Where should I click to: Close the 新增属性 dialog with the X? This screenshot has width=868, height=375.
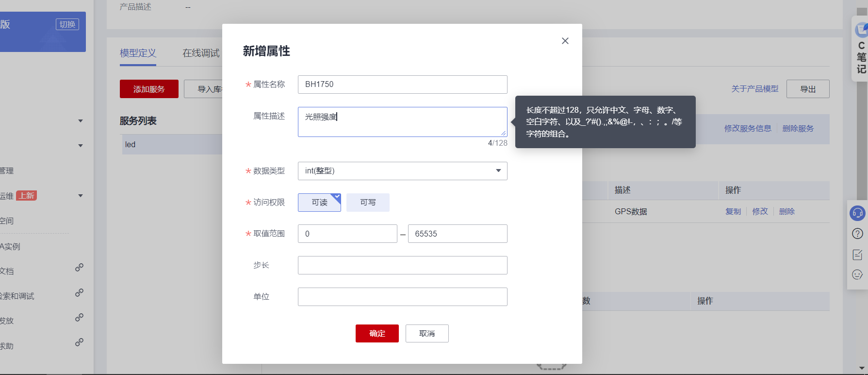coord(565,41)
